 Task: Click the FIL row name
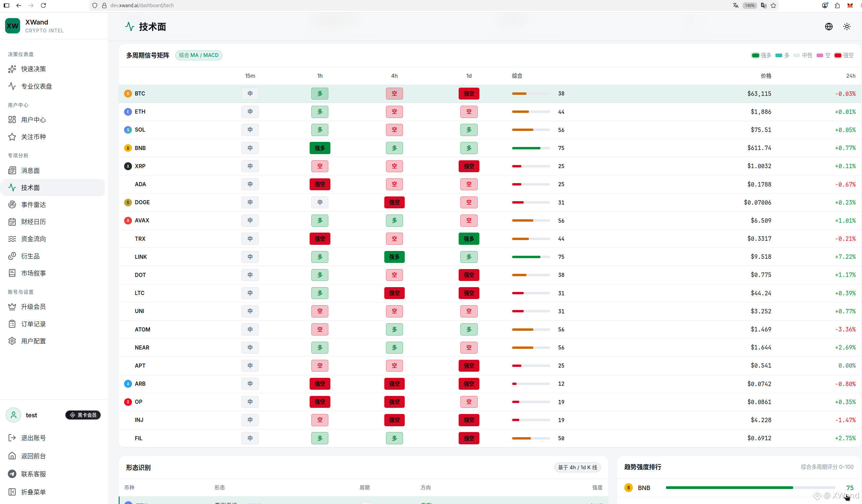138,438
